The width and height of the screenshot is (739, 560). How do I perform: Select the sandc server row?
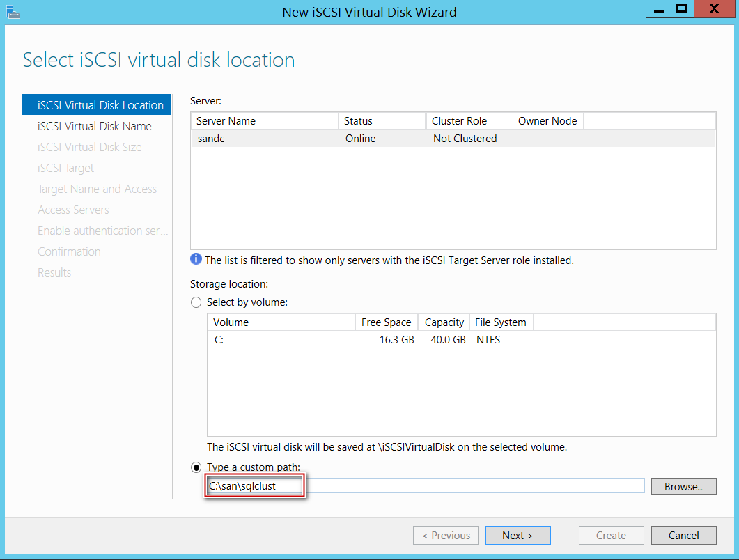(453, 139)
